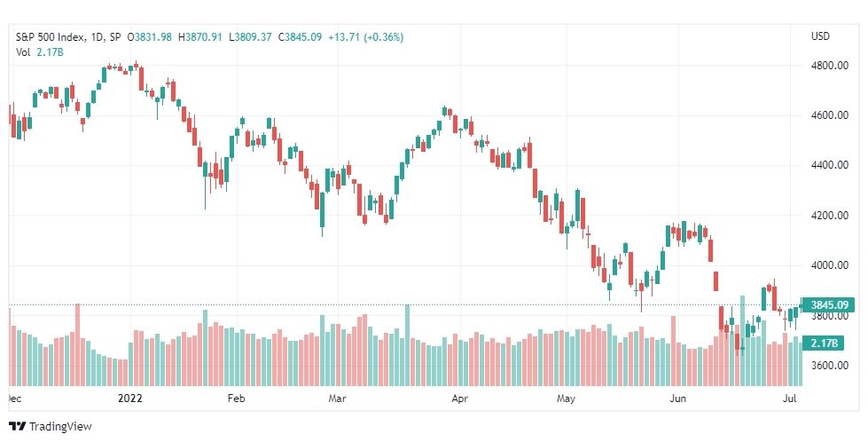Viewport: 868px width, 442px height.
Task: Click the current price label 3845.09
Action: [x=829, y=304]
